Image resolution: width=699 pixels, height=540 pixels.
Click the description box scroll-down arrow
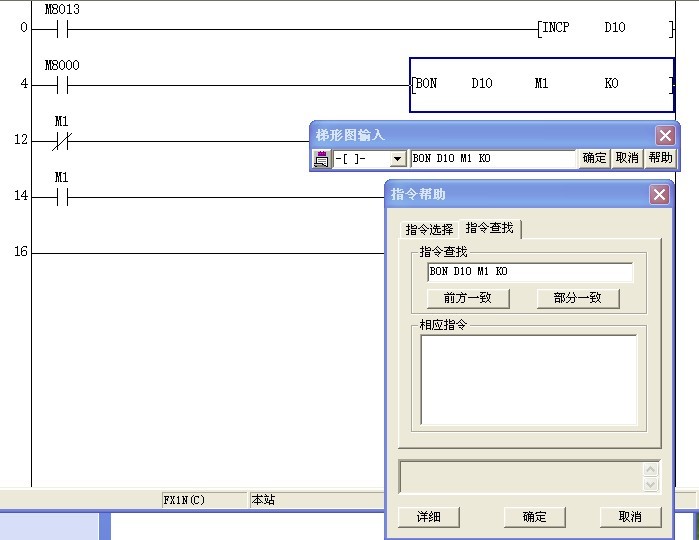[651, 485]
